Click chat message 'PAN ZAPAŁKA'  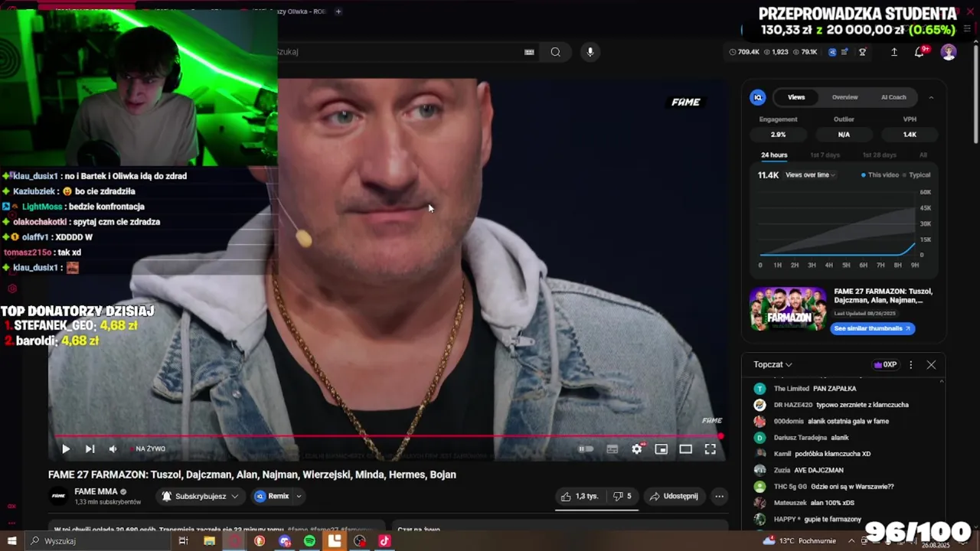835,389
